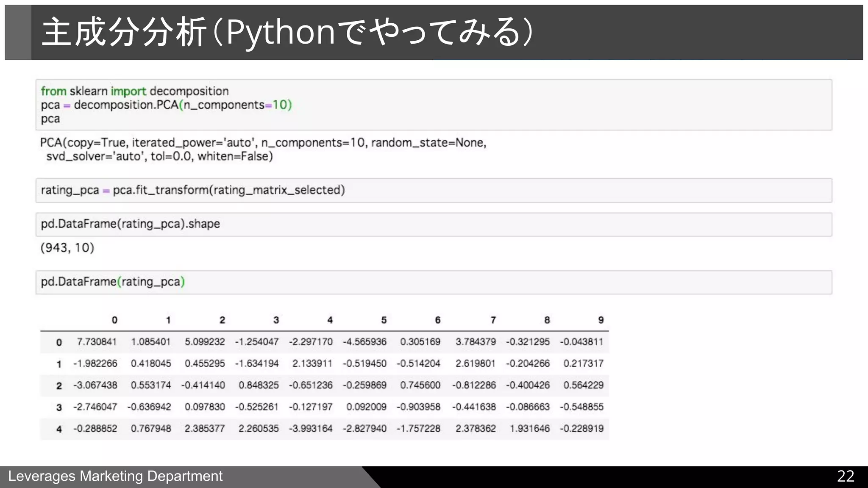Select cell value 7.730841
The height and width of the screenshot is (488, 868).
(97, 342)
